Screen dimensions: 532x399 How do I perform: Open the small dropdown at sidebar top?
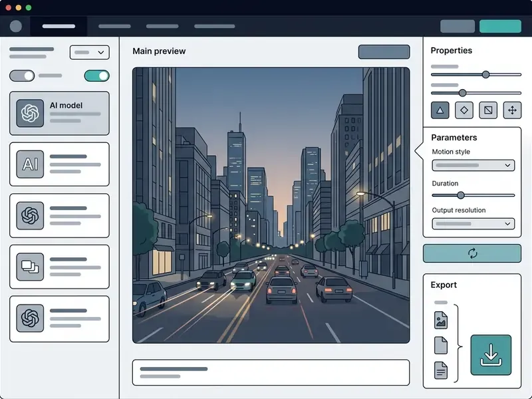tap(90, 53)
